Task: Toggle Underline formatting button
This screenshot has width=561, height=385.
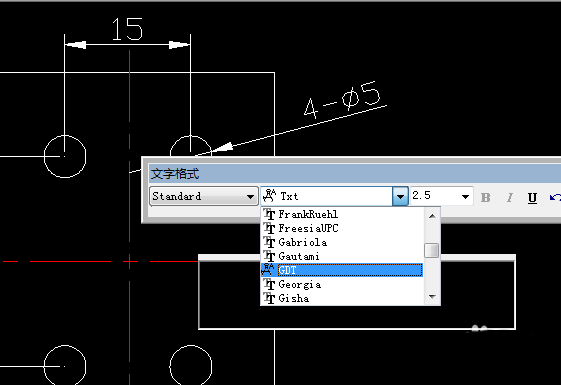Action: pyautogui.click(x=532, y=198)
